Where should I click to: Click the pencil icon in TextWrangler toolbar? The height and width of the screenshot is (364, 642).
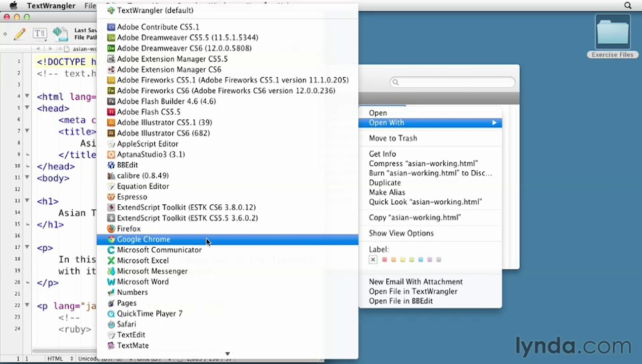(20, 34)
